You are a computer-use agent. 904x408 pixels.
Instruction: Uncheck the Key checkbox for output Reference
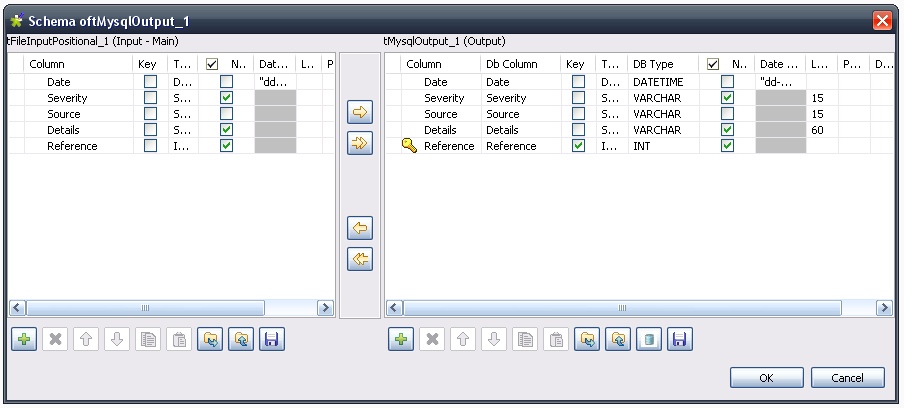(x=578, y=146)
